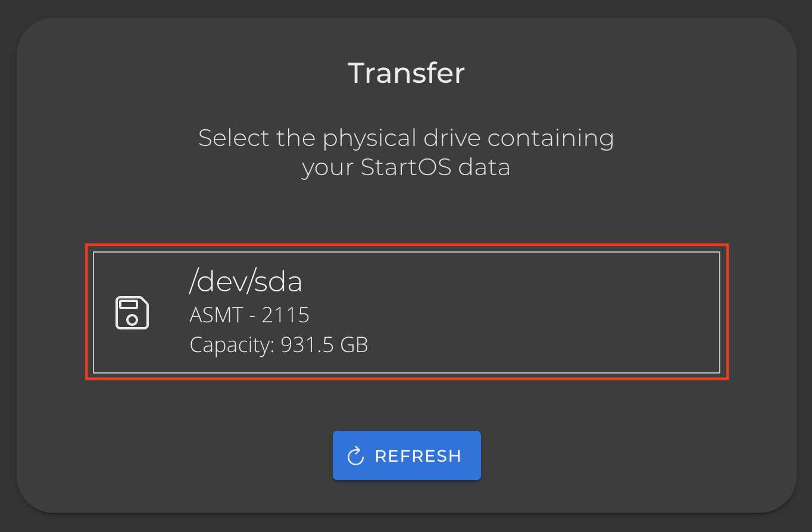Select the /dev/sda drive entry

(407, 313)
